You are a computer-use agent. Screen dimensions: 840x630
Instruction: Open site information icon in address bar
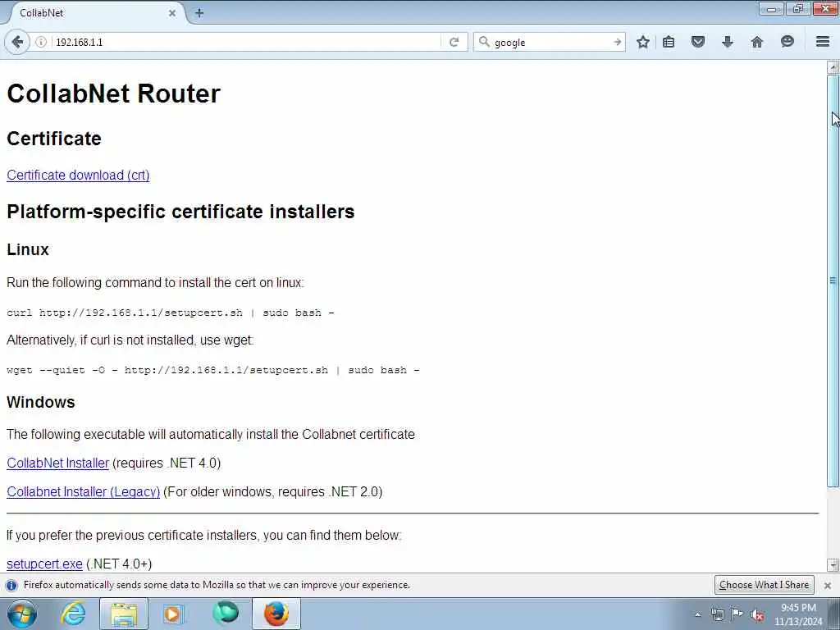[41, 42]
